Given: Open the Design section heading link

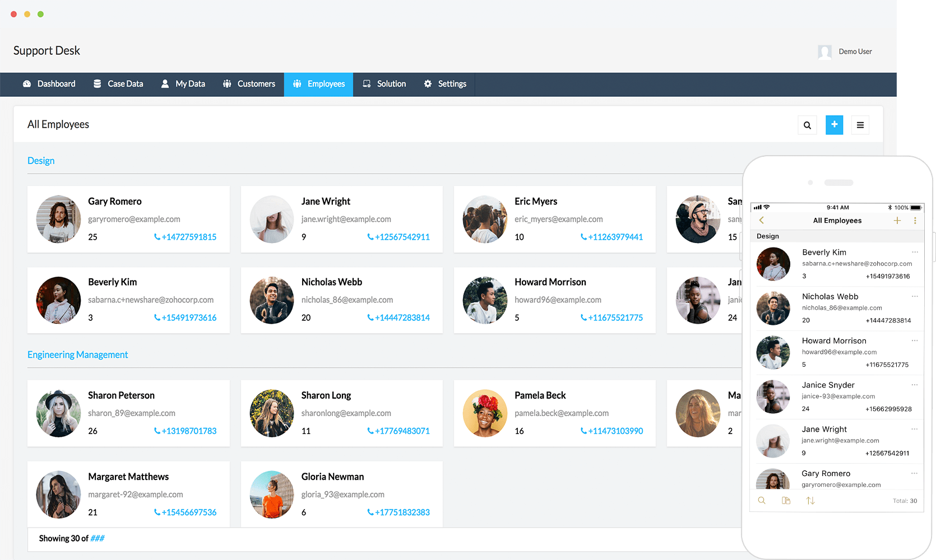Looking at the screenshot, I should (x=40, y=161).
